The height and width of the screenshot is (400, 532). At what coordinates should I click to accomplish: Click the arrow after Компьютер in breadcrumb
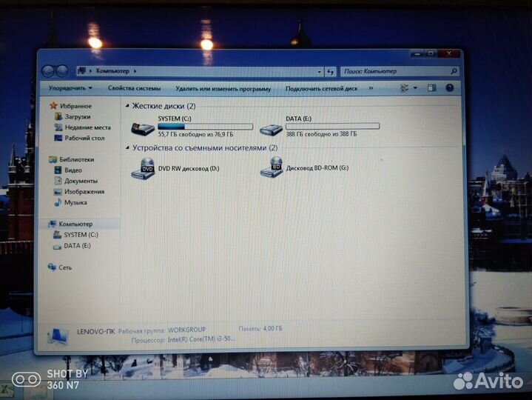coord(135,71)
